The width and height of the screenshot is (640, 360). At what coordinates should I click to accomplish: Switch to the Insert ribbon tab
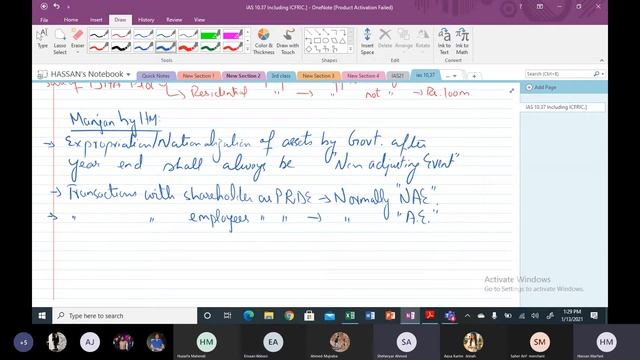click(96, 20)
